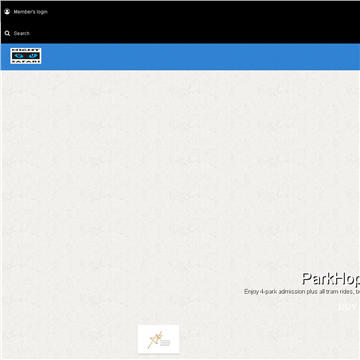
Task: Click the word 'Search' in black bar
Action: click(x=22, y=34)
